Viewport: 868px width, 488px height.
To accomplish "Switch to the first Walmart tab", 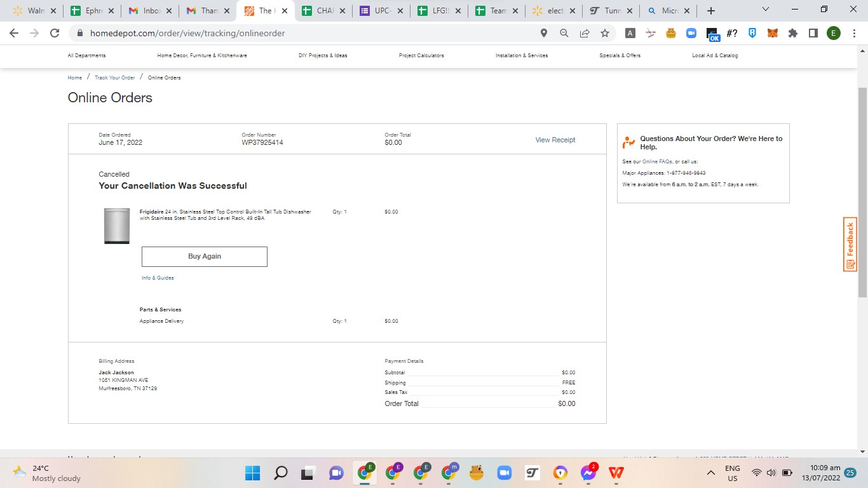I will tap(35, 11).
